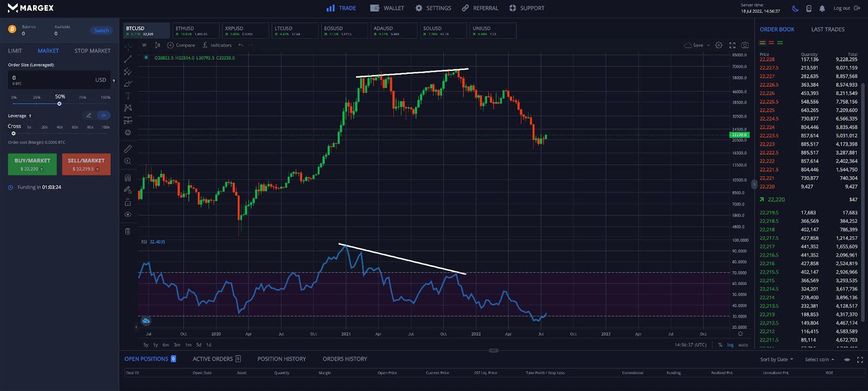868x391 pixels.
Task: Toggle dark mode moon icon
Action: coord(795,8)
